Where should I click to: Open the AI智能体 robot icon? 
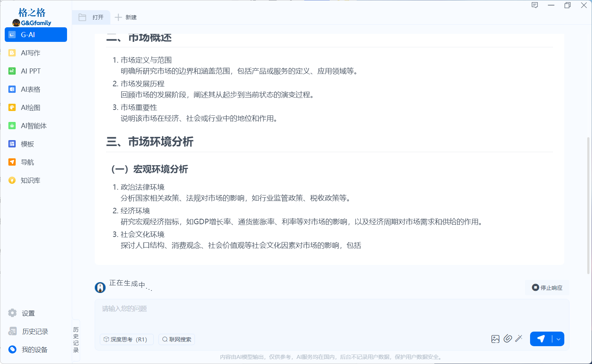coord(12,126)
